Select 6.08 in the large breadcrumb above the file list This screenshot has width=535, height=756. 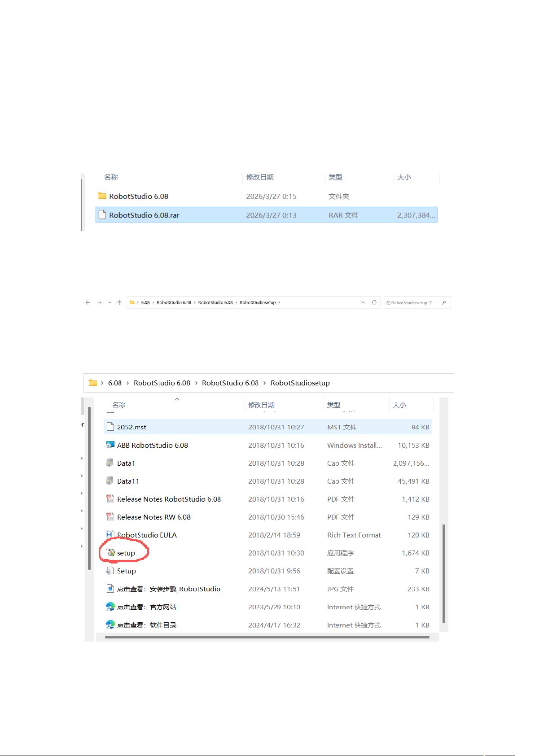115,383
